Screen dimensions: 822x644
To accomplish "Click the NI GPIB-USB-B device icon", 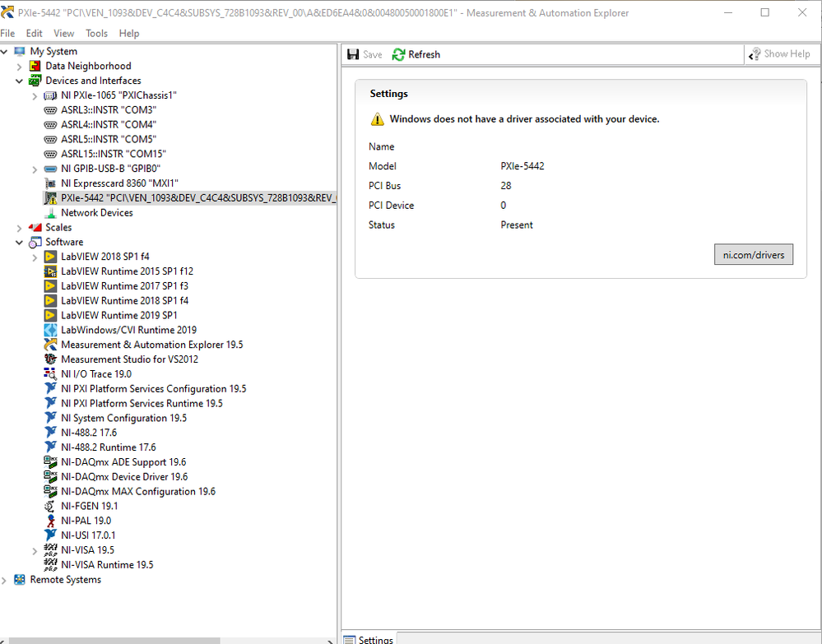I will tap(50, 169).
